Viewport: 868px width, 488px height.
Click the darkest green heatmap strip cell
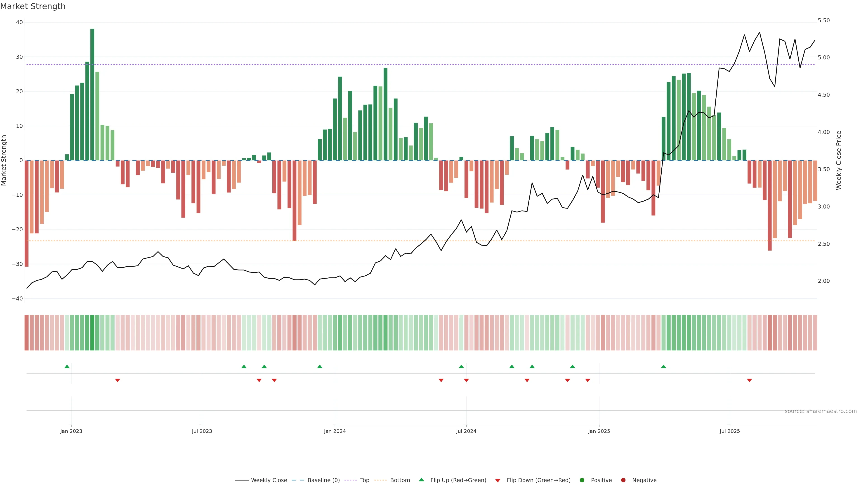point(92,333)
